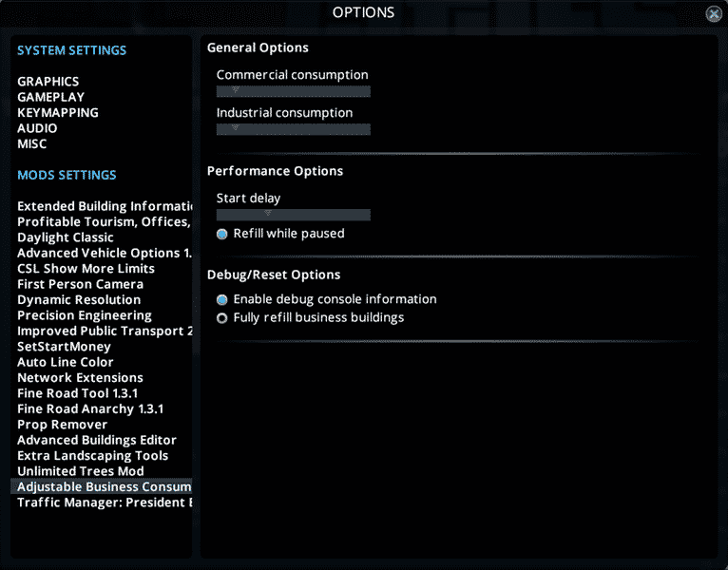
Task: Adjust the Commercial consumption slider
Action: [x=235, y=91]
